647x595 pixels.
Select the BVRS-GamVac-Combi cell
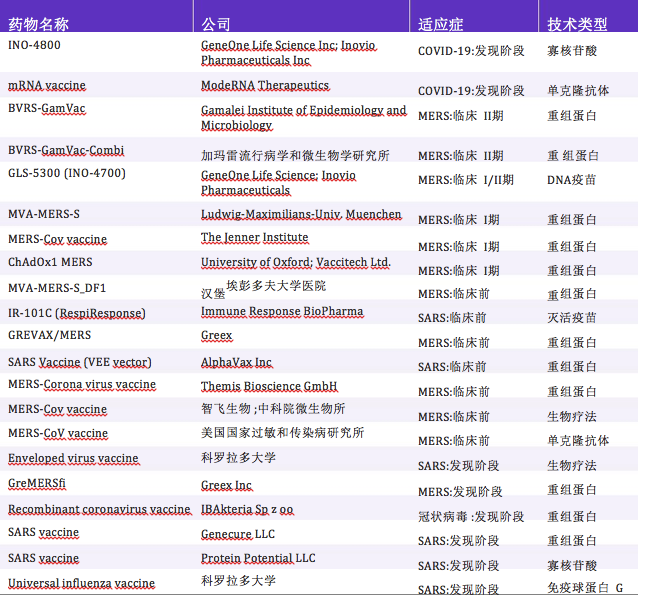(x=66, y=150)
